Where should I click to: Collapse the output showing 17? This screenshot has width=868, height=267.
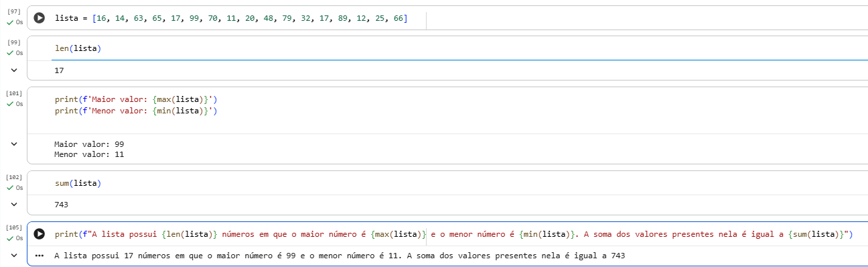pyautogui.click(x=14, y=70)
